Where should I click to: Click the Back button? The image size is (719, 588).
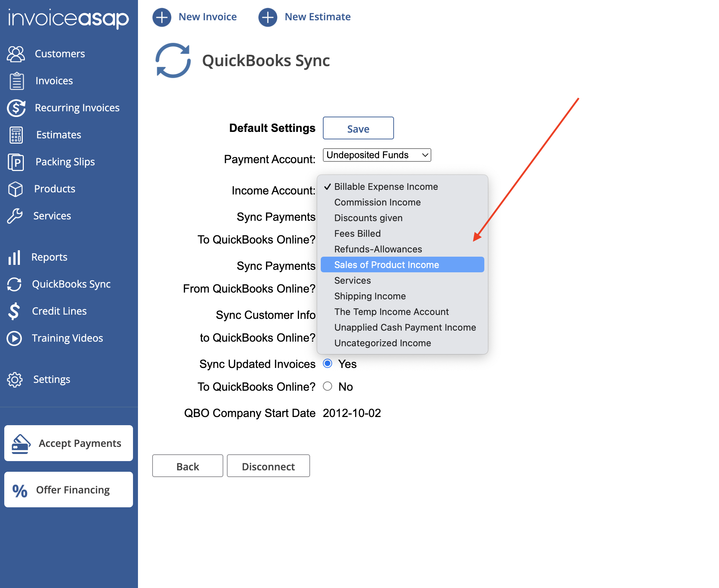point(187,466)
